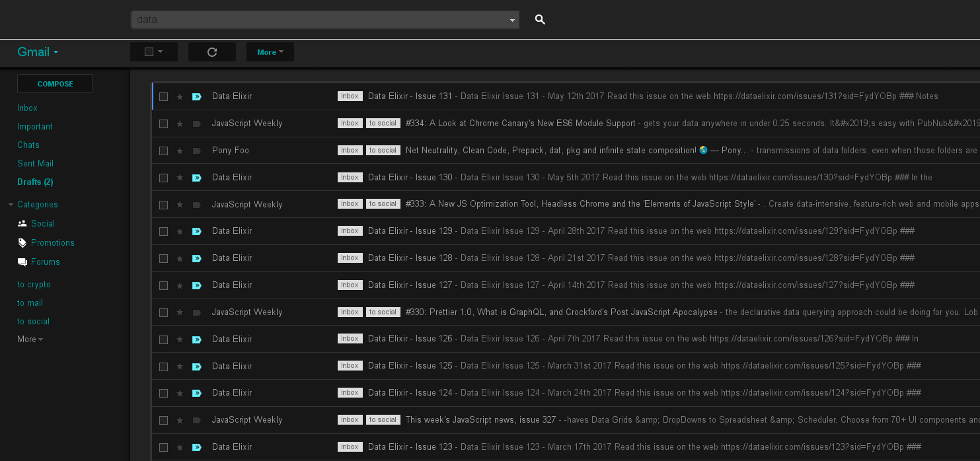Toggle importance marker on JavaScript Weekly #333
The width and height of the screenshot is (980, 461).
pos(196,205)
